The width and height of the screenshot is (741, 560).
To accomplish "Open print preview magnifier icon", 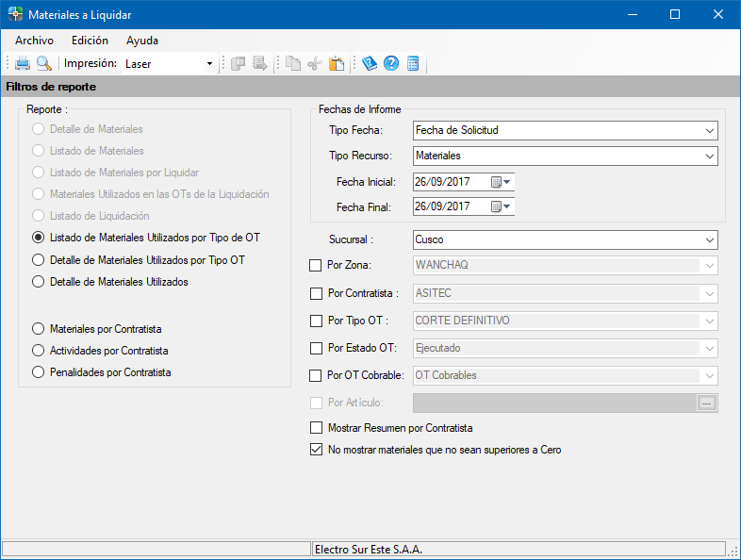I will point(43,64).
